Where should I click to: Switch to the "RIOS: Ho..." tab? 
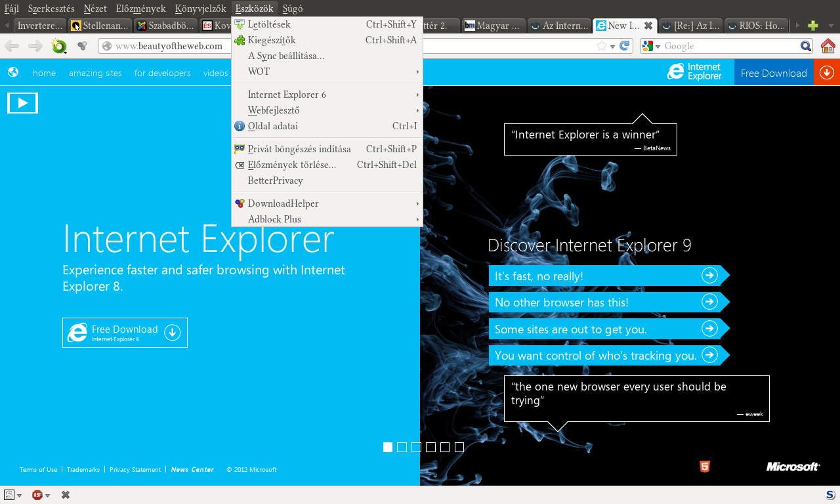(x=756, y=26)
